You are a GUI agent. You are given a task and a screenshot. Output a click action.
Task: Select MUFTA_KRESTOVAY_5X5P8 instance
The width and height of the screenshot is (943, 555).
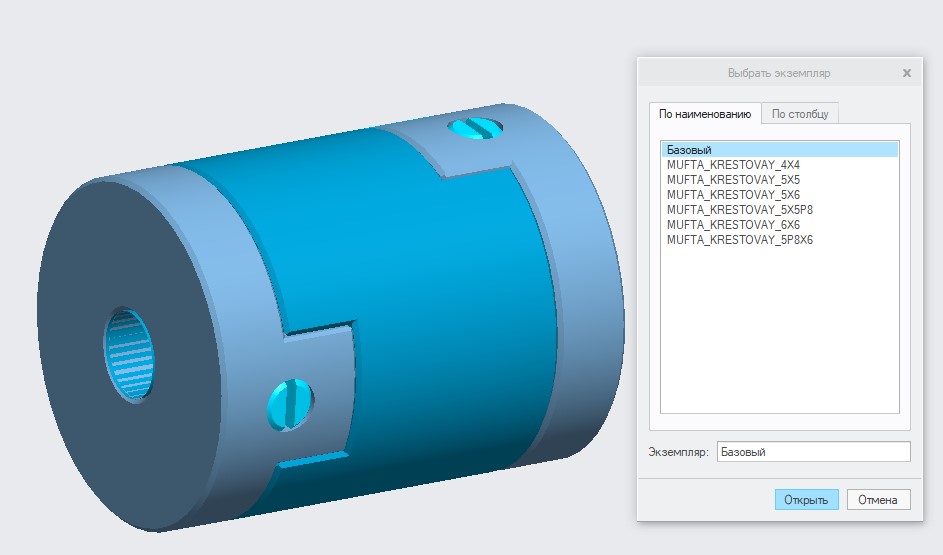pyautogui.click(x=779, y=210)
